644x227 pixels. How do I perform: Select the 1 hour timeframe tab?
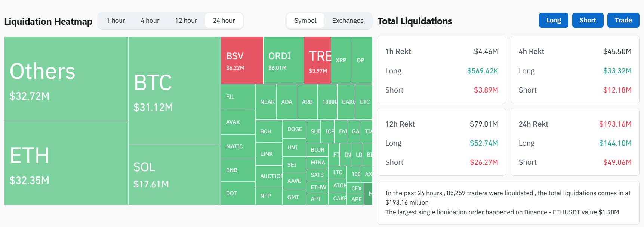click(x=115, y=21)
